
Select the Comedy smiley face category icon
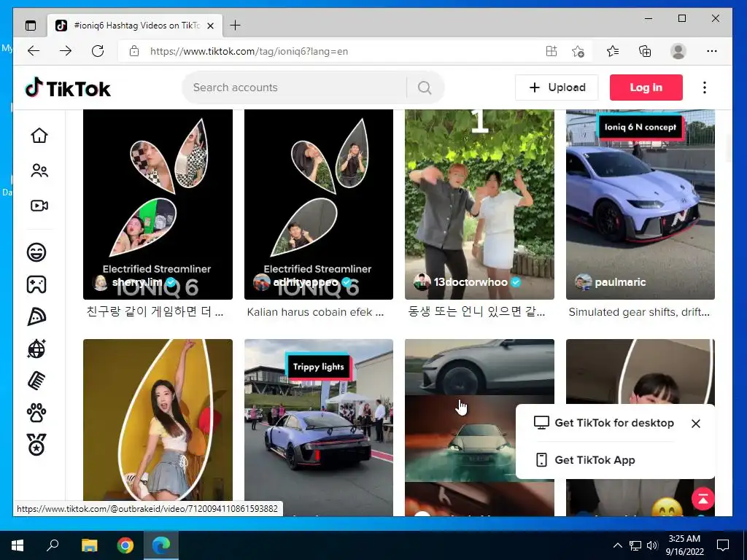pos(36,252)
